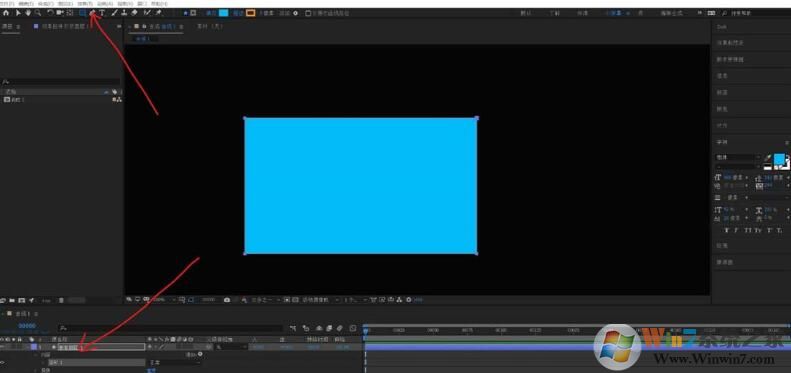Select the Brush tool
Image resolution: width=791 pixels, height=373 pixels.
tap(115, 13)
